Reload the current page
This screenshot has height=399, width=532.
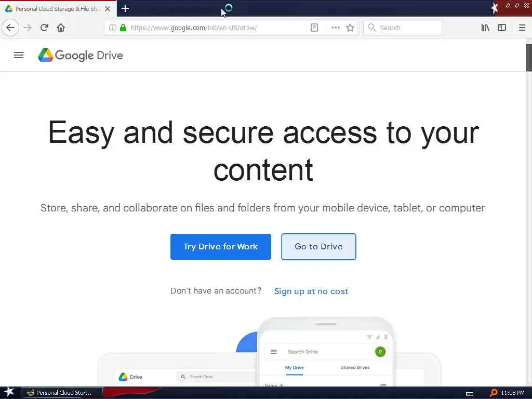(44, 28)
